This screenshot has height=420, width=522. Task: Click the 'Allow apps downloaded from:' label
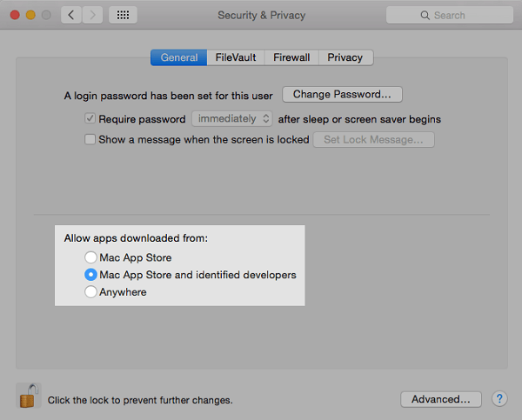coord(136,238)
